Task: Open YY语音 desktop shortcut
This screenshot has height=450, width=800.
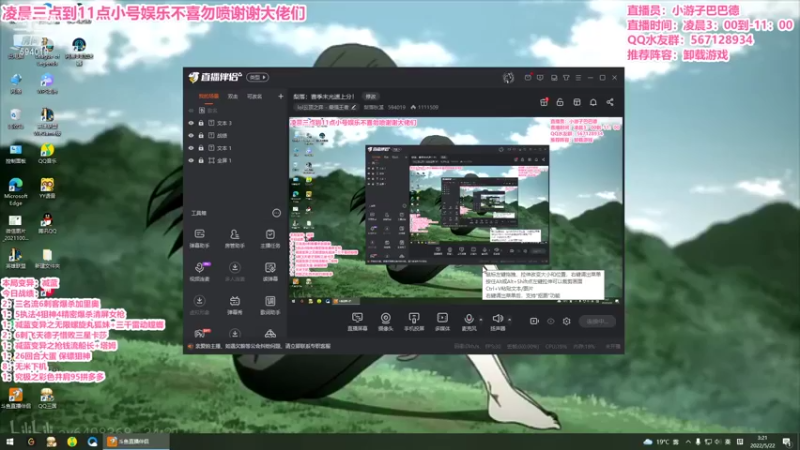Action: (x=47, y=188)
